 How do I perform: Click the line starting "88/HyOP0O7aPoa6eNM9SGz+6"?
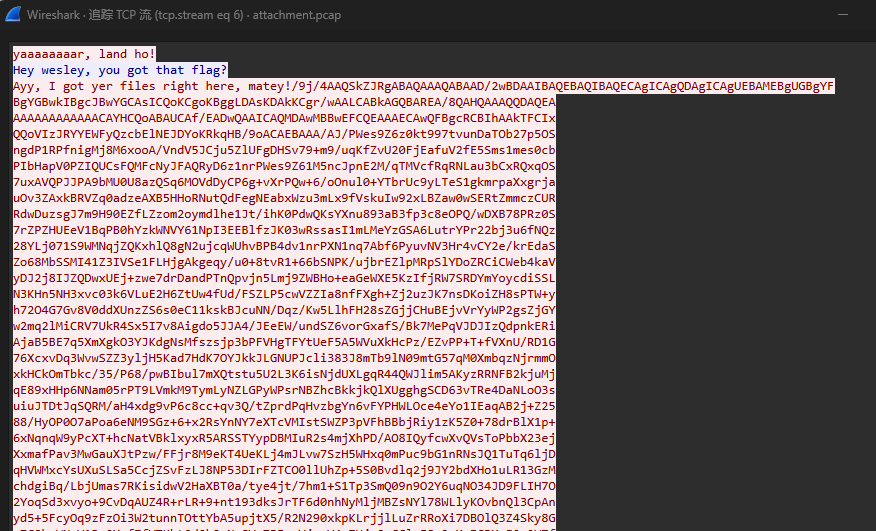coord(284,423)
